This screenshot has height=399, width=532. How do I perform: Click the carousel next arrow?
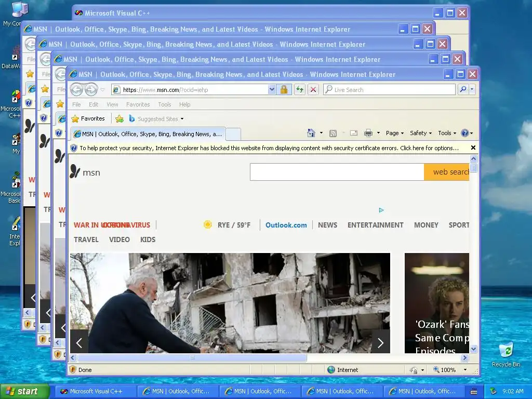click(381, 343)
